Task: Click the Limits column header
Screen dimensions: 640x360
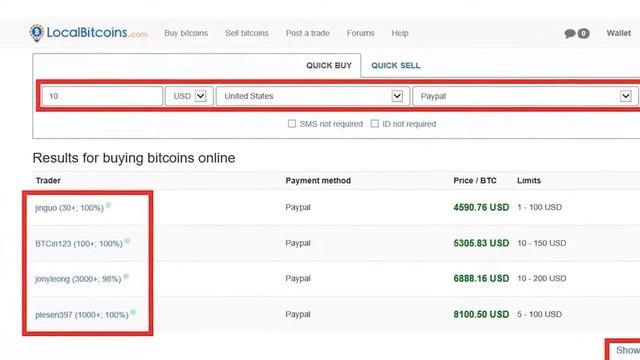Action: [529, 180]
